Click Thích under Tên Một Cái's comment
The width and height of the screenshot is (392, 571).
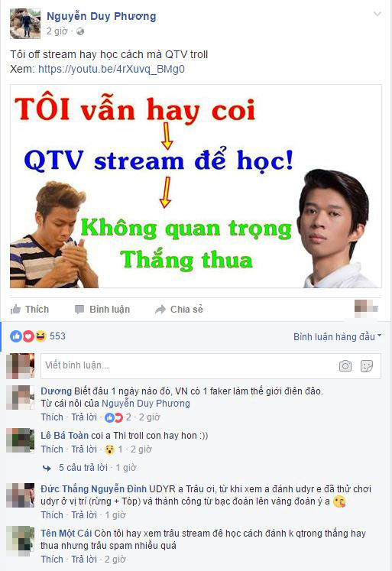52,560
